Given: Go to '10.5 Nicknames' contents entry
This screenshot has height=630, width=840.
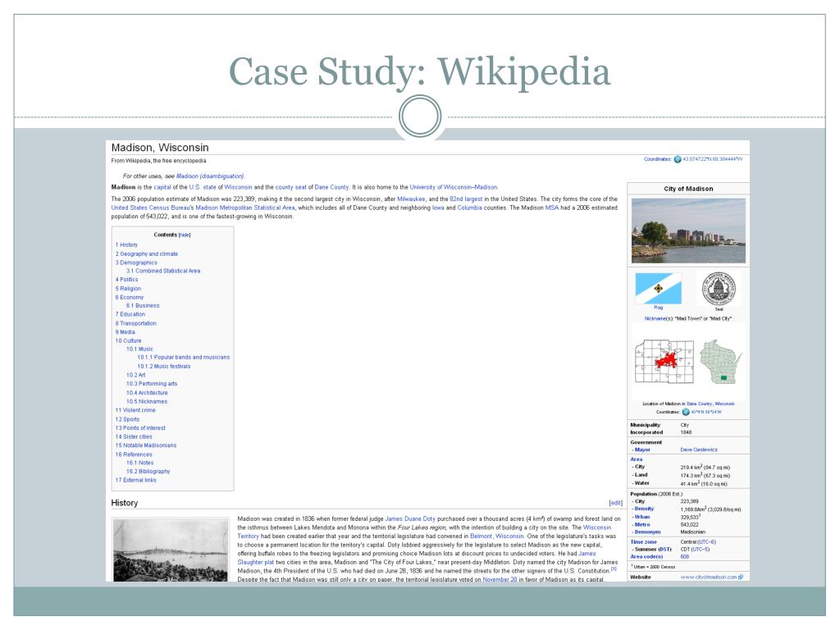Looking at the screenshot, I should (148, 402).
